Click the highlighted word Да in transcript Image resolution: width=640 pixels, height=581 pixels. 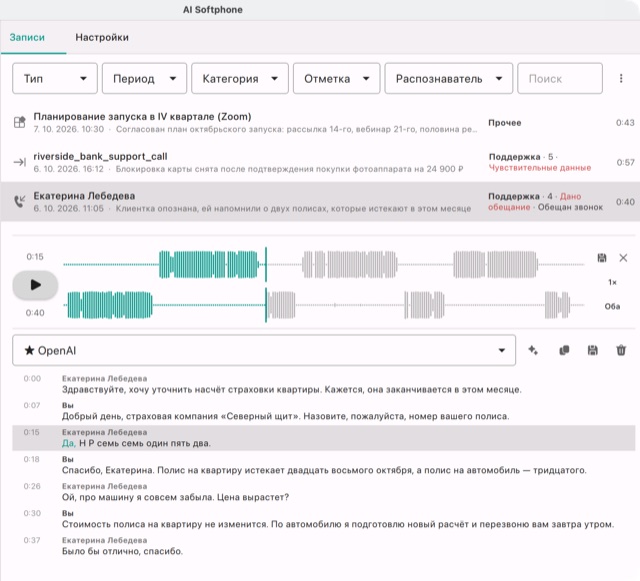[x=69, y=443]
